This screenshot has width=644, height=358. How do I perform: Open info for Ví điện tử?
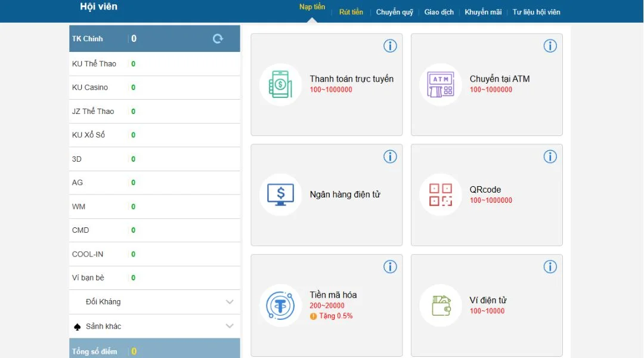550,267
